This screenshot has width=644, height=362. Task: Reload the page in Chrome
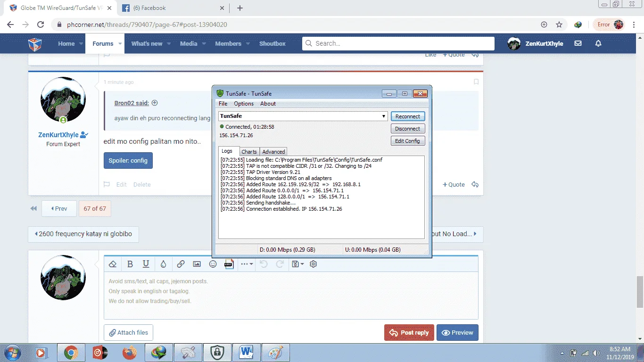(x=41, y=25)
